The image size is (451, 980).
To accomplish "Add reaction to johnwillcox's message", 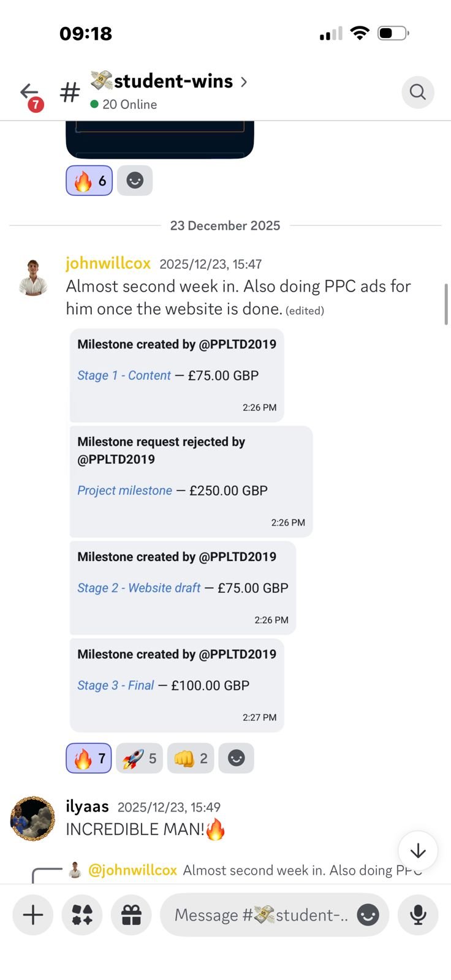I will tap(236, 758).
